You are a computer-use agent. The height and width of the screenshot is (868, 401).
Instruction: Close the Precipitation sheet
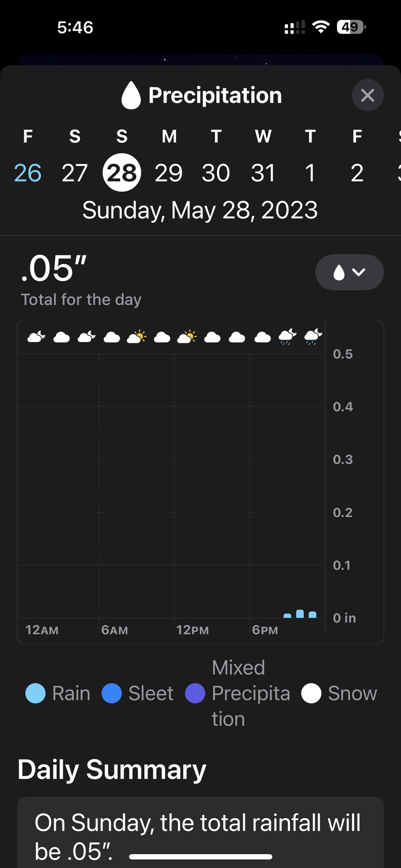pyautogui.click(x=367, y=95)
